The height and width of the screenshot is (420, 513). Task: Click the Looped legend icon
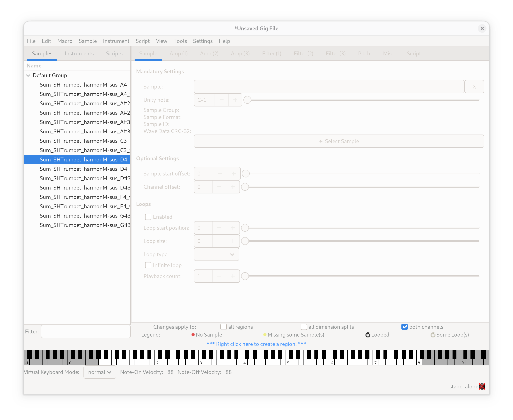[367, 335]
